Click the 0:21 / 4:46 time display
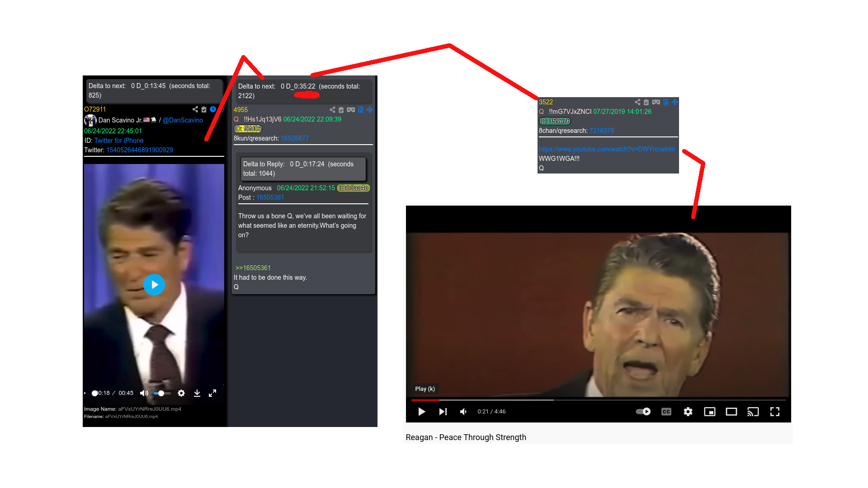Screen dimensions: 868x488 (x=491, y=412)
